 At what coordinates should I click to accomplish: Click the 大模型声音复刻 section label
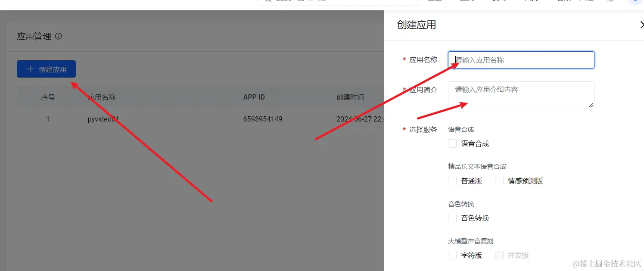pyautogui.click(x=471, y=241)
